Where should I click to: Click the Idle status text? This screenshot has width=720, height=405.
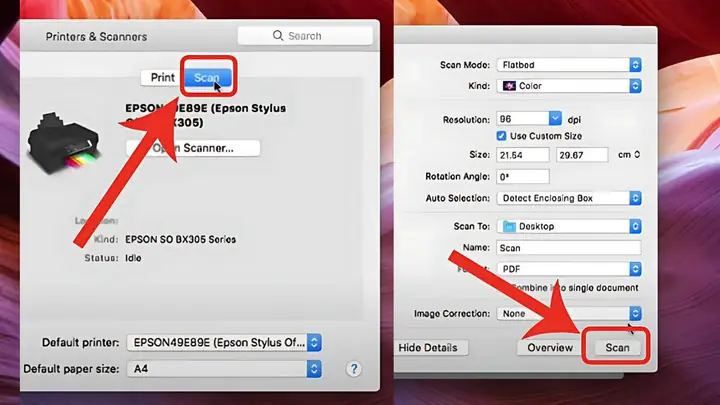(133, 258)
